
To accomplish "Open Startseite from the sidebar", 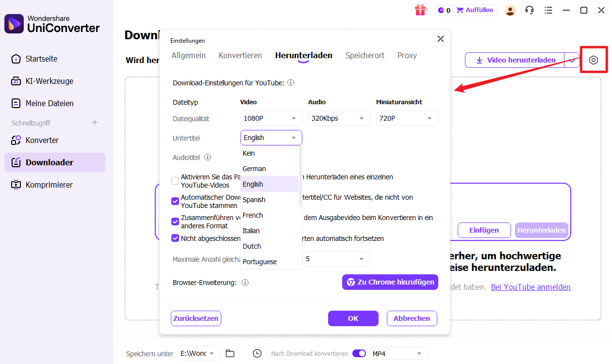I will click(42, 59).
